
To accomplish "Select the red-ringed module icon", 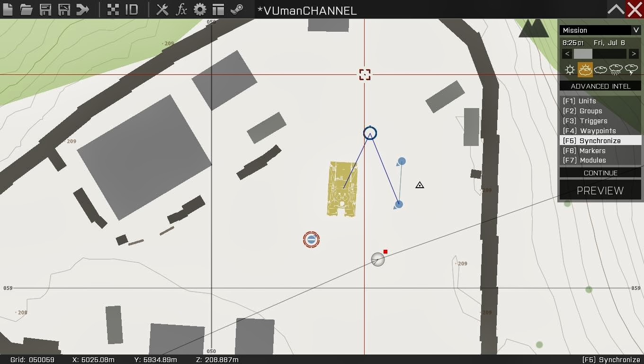I will click(311, 240).
